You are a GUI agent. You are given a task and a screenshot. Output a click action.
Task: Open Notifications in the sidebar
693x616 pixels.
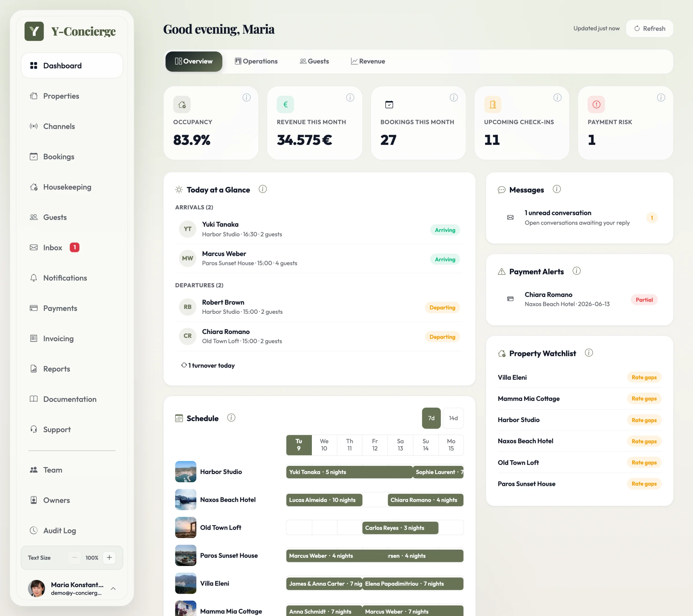pos(72,278)
